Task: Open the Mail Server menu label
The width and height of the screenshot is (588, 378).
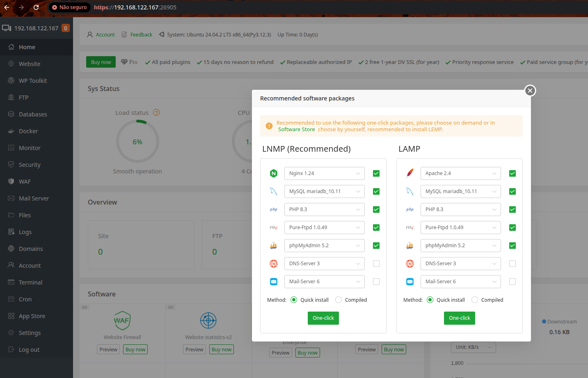Action: pos(34,198)
